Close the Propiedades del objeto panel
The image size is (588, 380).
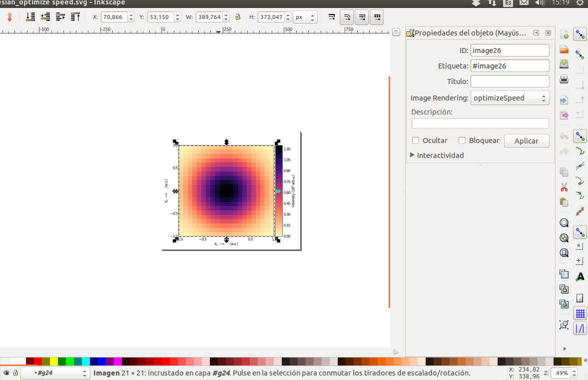[548, 33]
